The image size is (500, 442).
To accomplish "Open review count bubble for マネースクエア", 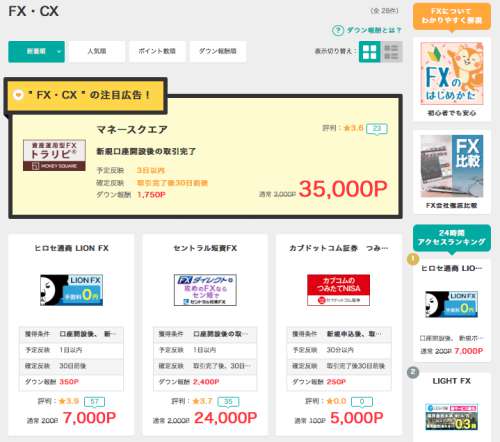I will coord(377,129).
